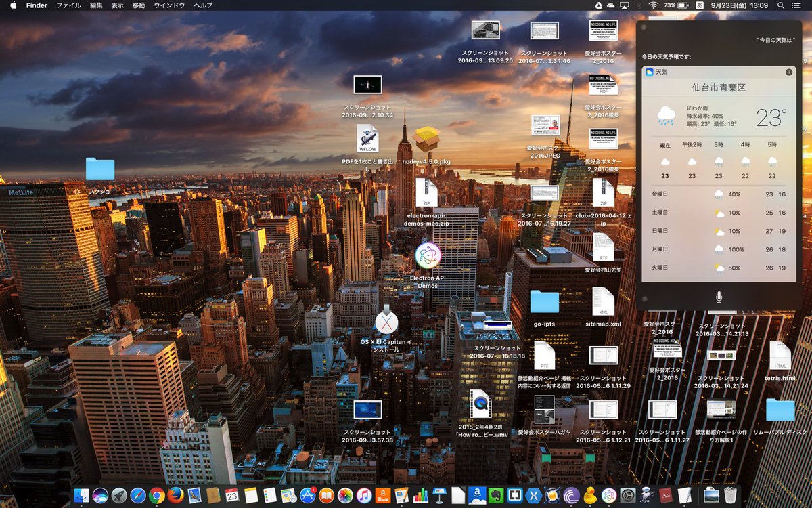Select screenshot 2016-09...13.09.20 thumbnail
Screen dimensions: 812x508
[486, 30]
